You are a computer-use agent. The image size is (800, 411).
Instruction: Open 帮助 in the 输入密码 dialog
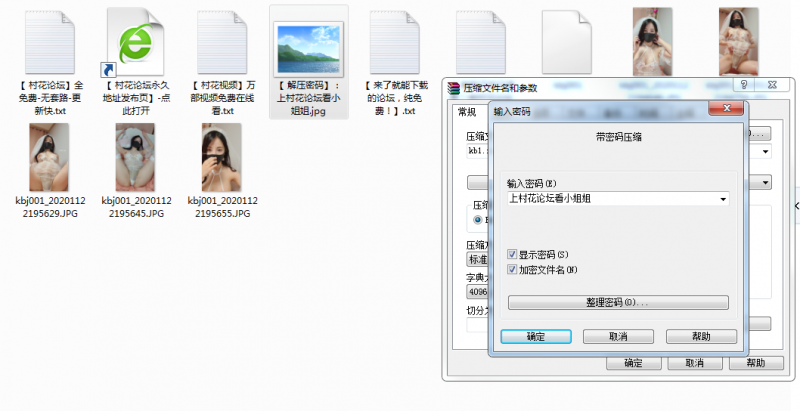[x=701, y=337]
